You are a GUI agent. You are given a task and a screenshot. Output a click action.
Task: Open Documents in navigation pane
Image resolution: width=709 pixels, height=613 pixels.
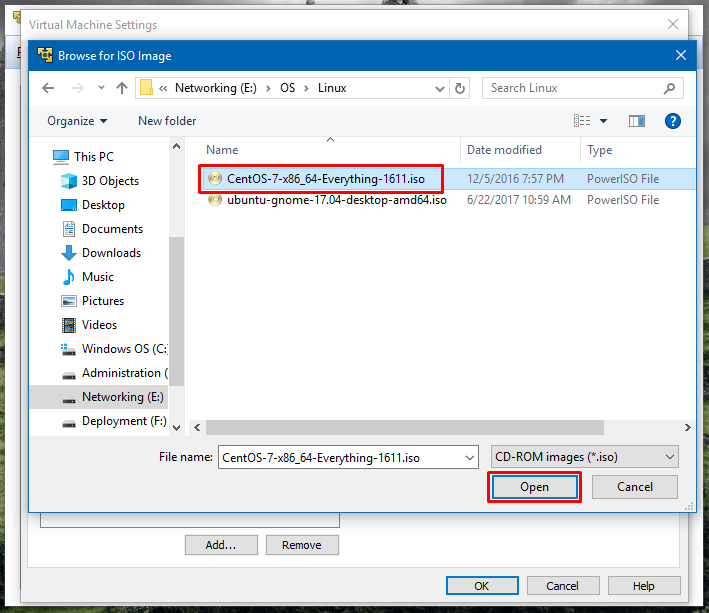[112, 229]
